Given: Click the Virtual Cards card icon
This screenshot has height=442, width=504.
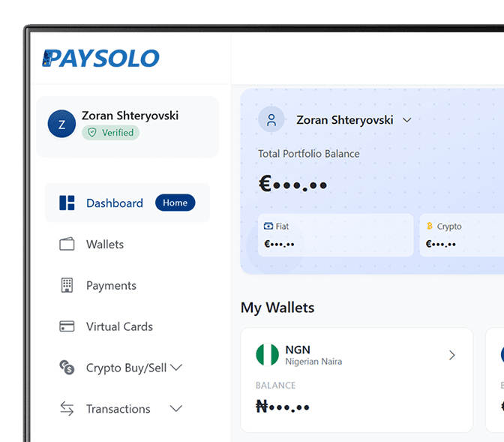Looking at the screenshot, I should [67, 326].
